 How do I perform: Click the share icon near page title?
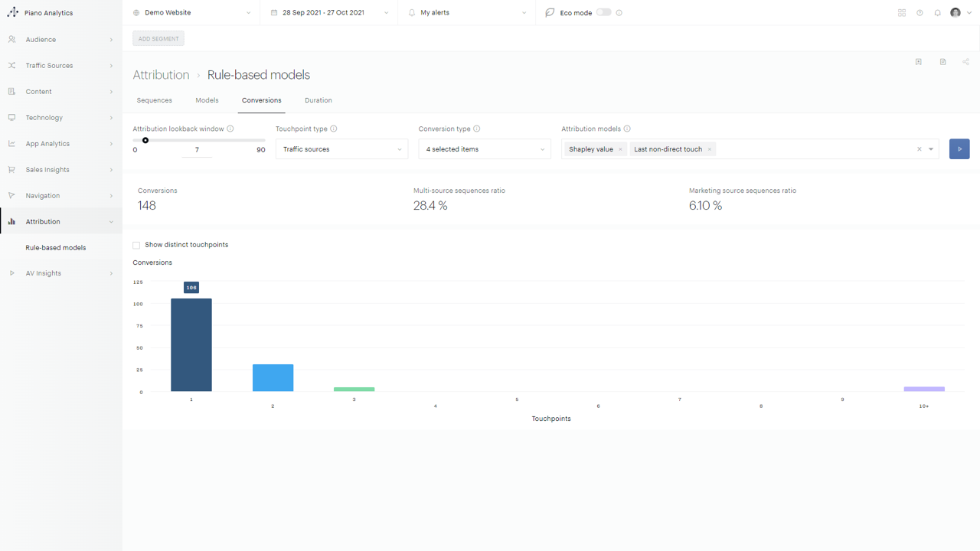(x=965, y=62)
